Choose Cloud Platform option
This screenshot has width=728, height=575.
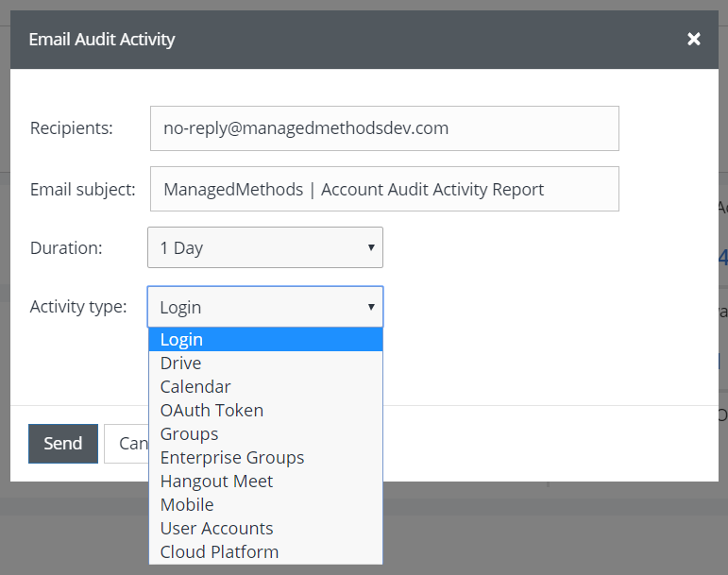click(265, 552)
